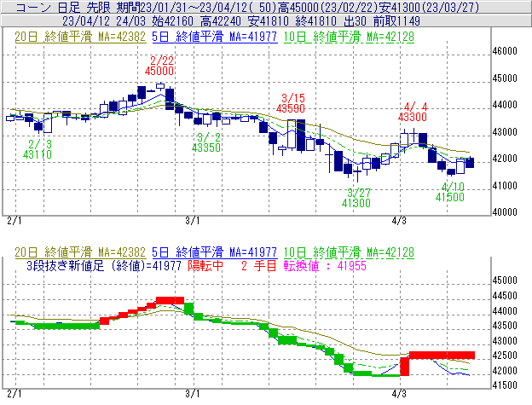The width and height of the screenshot is (532, 405).
Task: Click the upper chart's 5日 終値平滑 MA=41977 label
Action: click(x=215, y=37)
